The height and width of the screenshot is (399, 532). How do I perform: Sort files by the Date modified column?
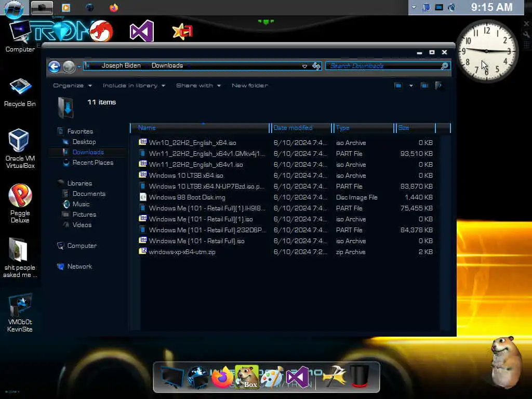[x=301, y=128]
